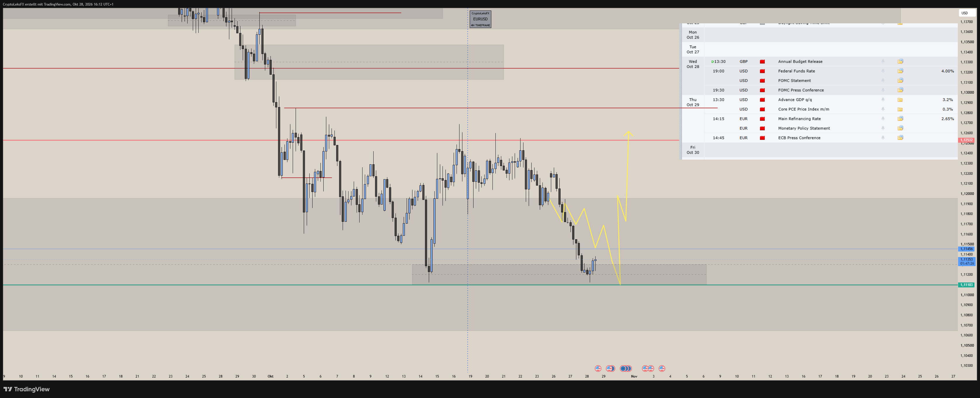Open detail folder for Federal Funds Rate
Image resolution: width=980 pixels, height=398 pixels.
click(x=900, y=71)
